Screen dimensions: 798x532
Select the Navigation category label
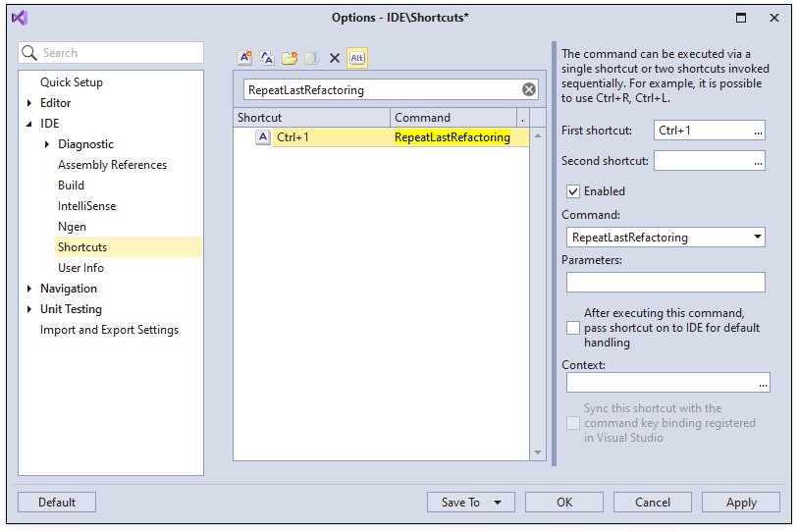tap(69, 289)
